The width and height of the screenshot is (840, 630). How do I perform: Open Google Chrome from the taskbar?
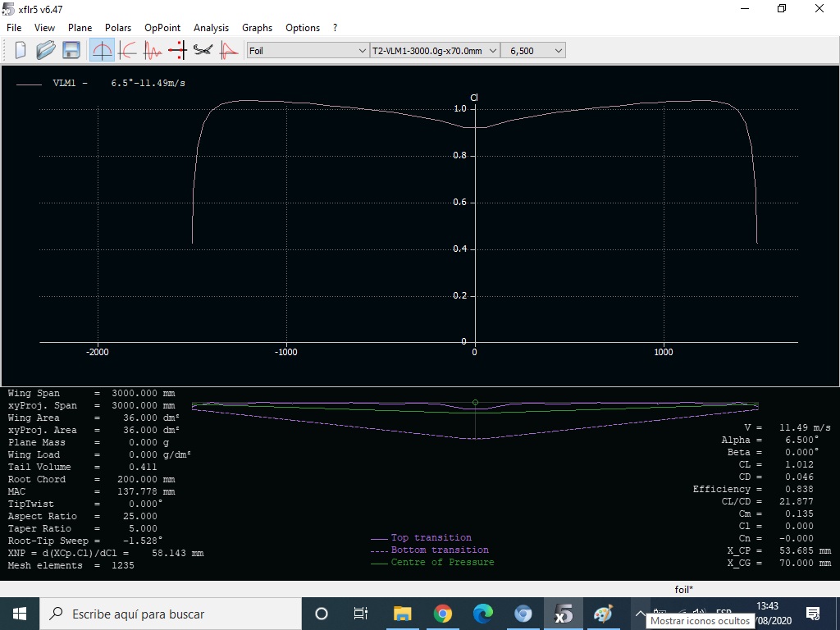[443, 614]
